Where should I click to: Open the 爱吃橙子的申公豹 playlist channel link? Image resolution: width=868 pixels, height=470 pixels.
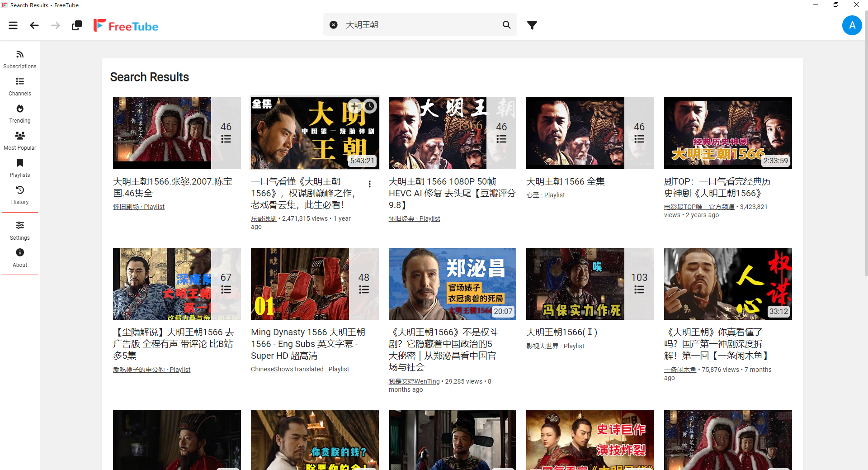point(151,370)
